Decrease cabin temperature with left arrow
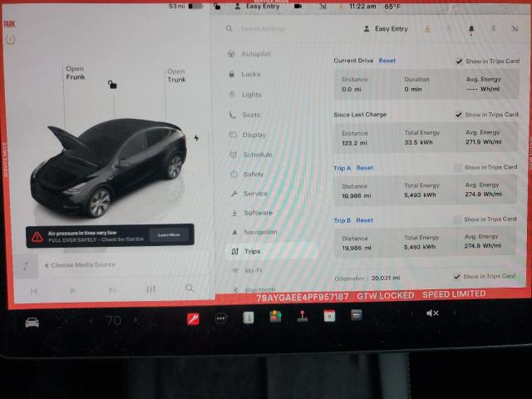 tap(91, 321)
